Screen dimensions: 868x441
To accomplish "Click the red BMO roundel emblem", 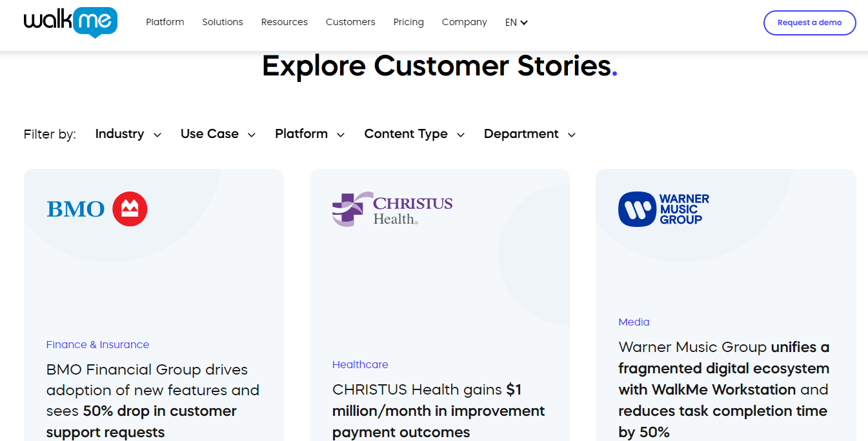I will click(130, 209).
